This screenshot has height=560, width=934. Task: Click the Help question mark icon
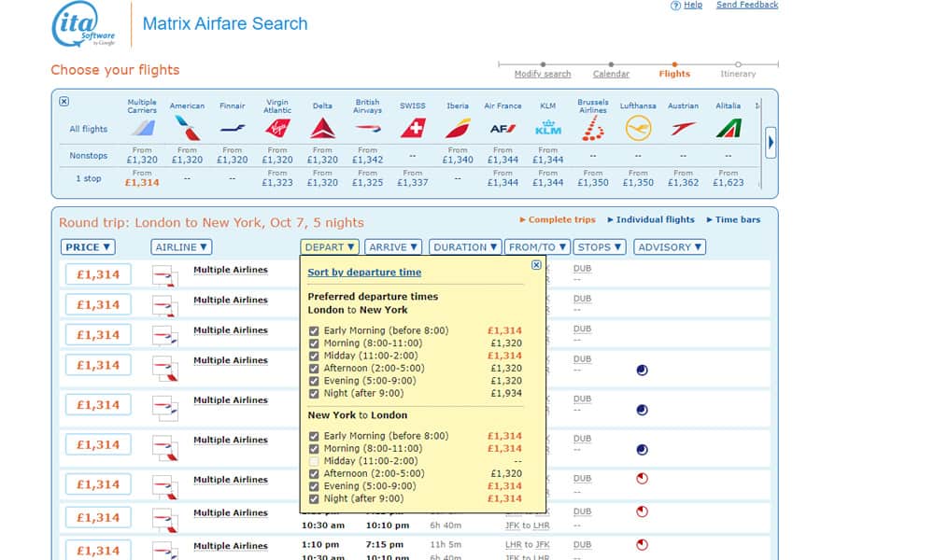675,6
